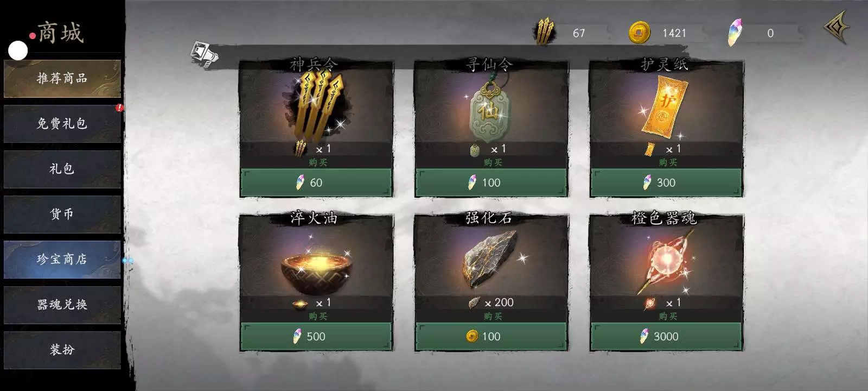Select the 橙色器魂 orb item image
The height and width of the screenshot is (391, 868).
pyautogui.click(x=666, y=261)
